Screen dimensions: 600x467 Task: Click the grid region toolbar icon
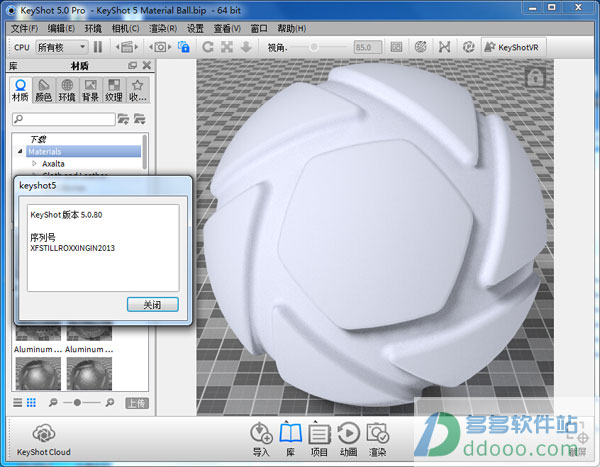click(x=396, y=47)
